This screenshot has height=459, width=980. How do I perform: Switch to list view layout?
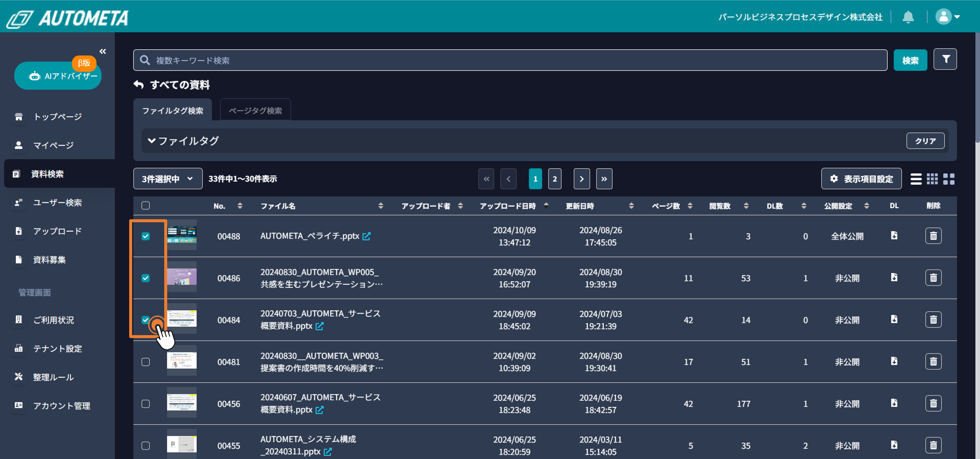(916, 179)
